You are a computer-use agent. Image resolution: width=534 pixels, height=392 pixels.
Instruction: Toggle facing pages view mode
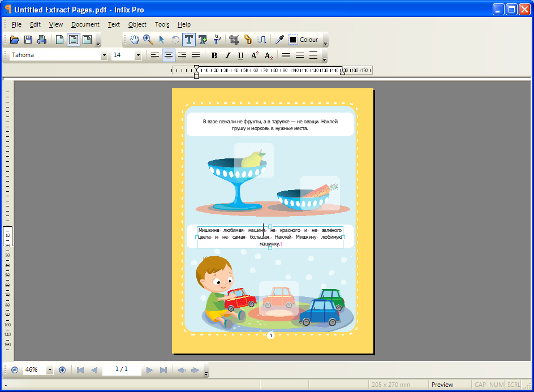point(73,40)
